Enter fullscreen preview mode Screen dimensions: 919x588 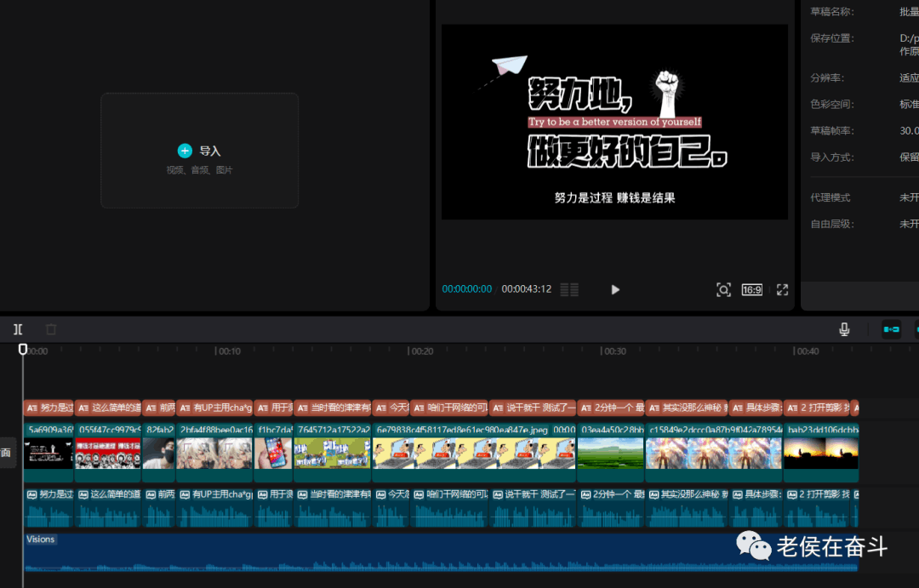coord(783,289)
